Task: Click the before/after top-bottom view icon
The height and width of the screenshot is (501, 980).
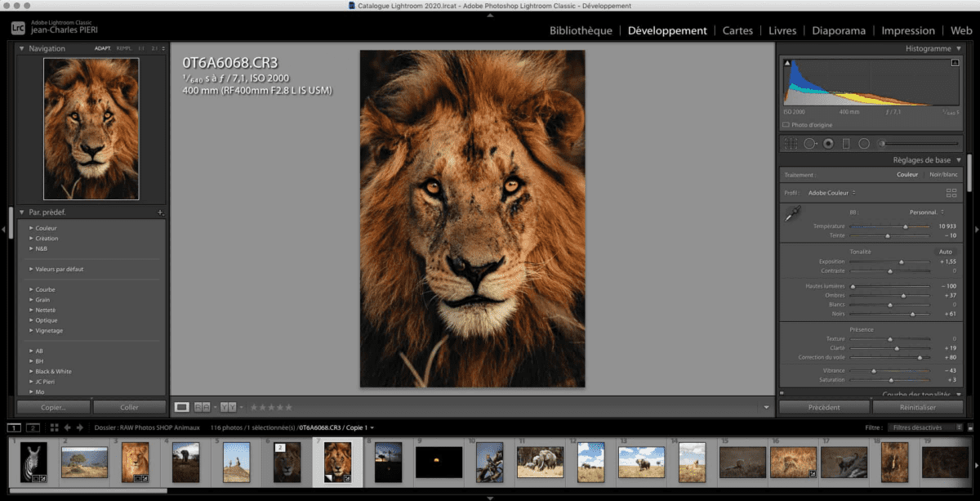Action: (229, 406)
